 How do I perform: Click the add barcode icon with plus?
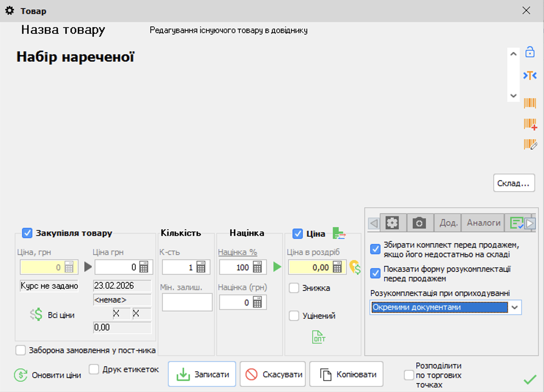(530, 124)
